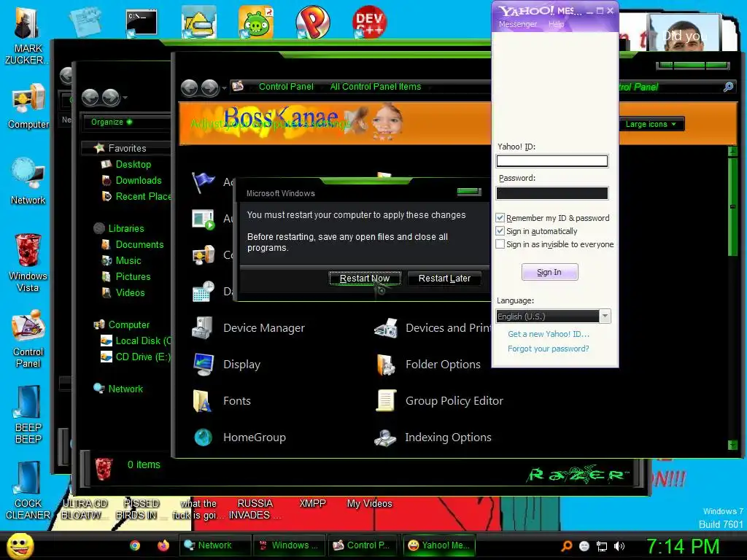The image size is (747, 560).
Task: Launch the red P ball desktop icon
Action: pyautogui.click(x=312, y=22)
